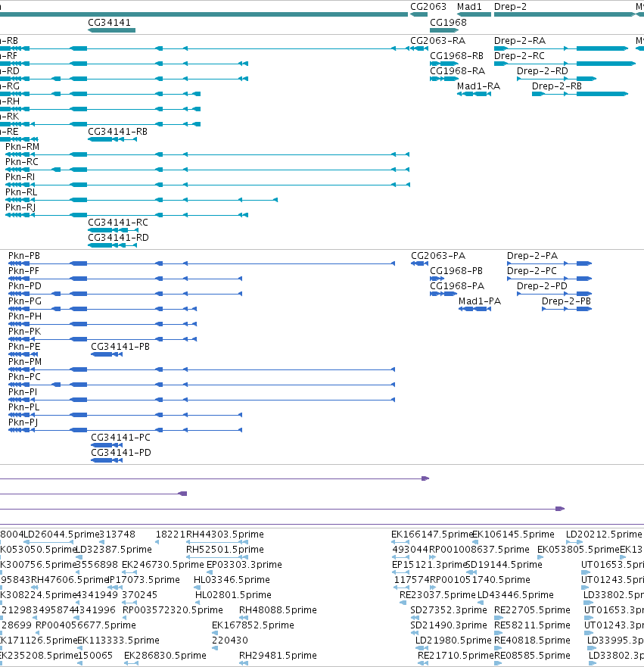Click the HL02801.5prime EST label
644x667 pixels.
[x=233, y=595]
